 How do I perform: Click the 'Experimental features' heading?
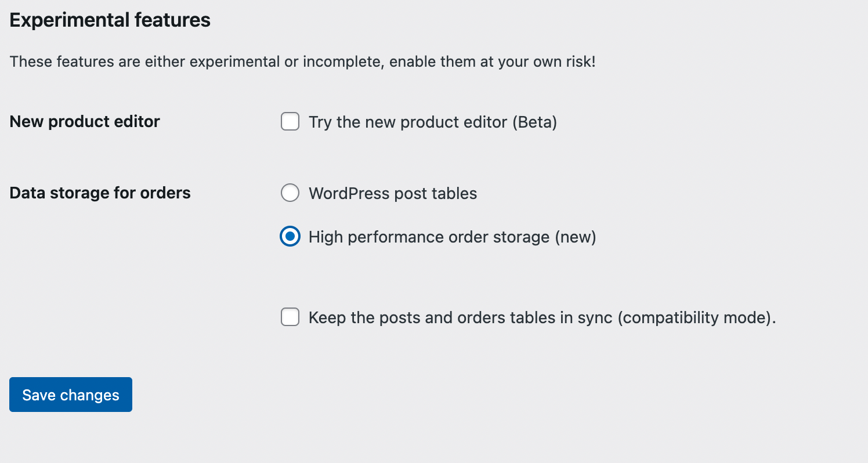(x=110, y=19)
